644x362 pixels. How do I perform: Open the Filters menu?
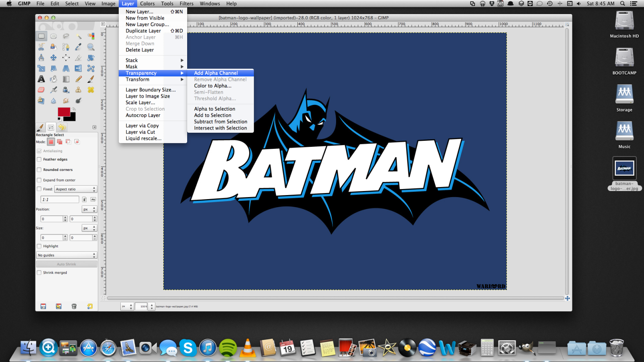[x=186, y=4]
